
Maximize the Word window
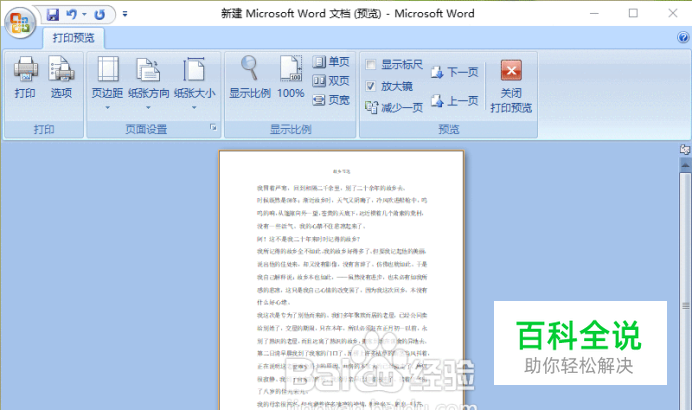[x=633, y=14]
